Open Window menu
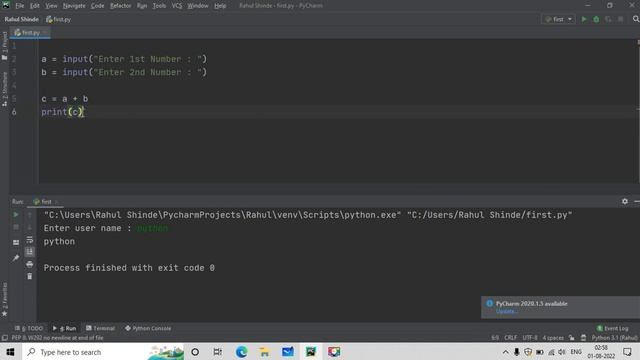The width and height of the screenshot is (640, 360). 198,6
